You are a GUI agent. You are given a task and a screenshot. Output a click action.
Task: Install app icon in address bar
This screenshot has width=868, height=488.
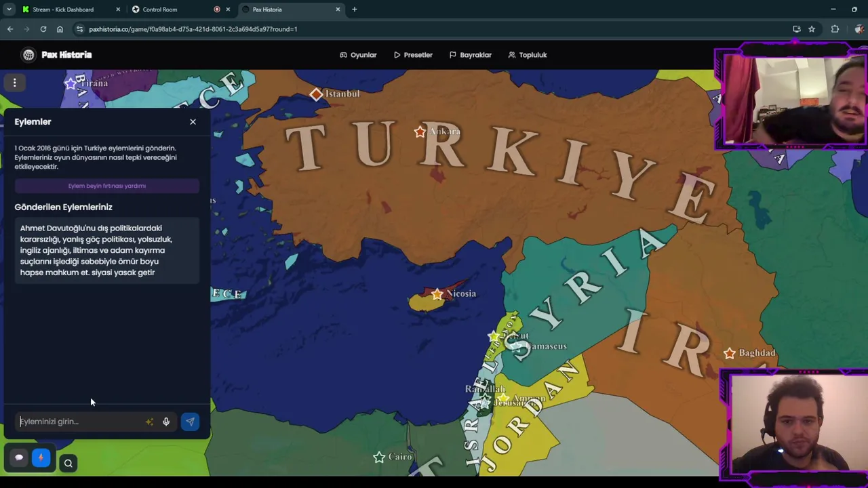pos(797,29)
